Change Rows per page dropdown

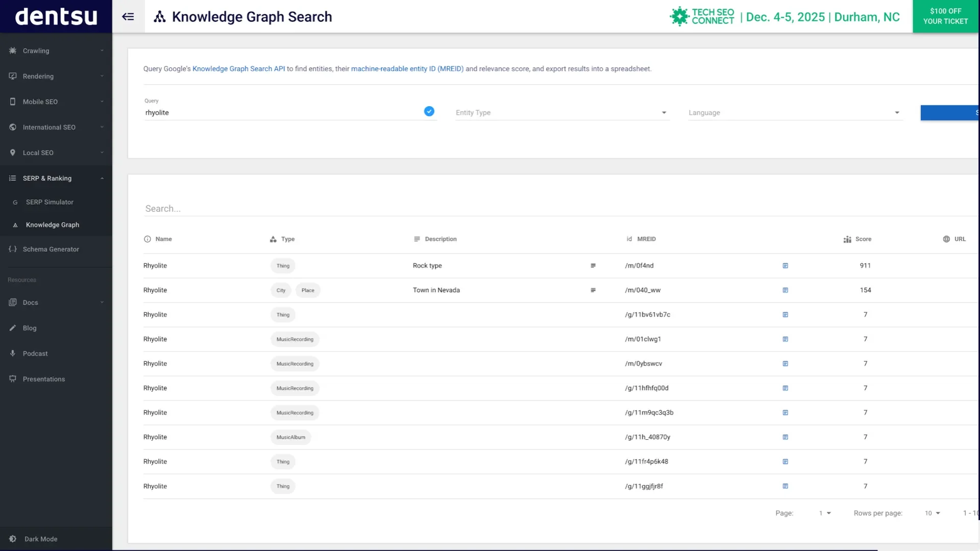coord(932,513)
